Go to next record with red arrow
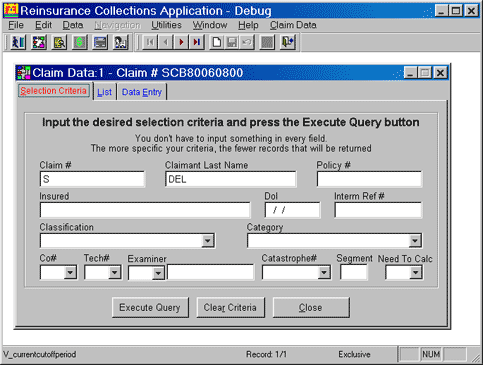The height and width of the screenshot is (365, 483). (181, 42)
